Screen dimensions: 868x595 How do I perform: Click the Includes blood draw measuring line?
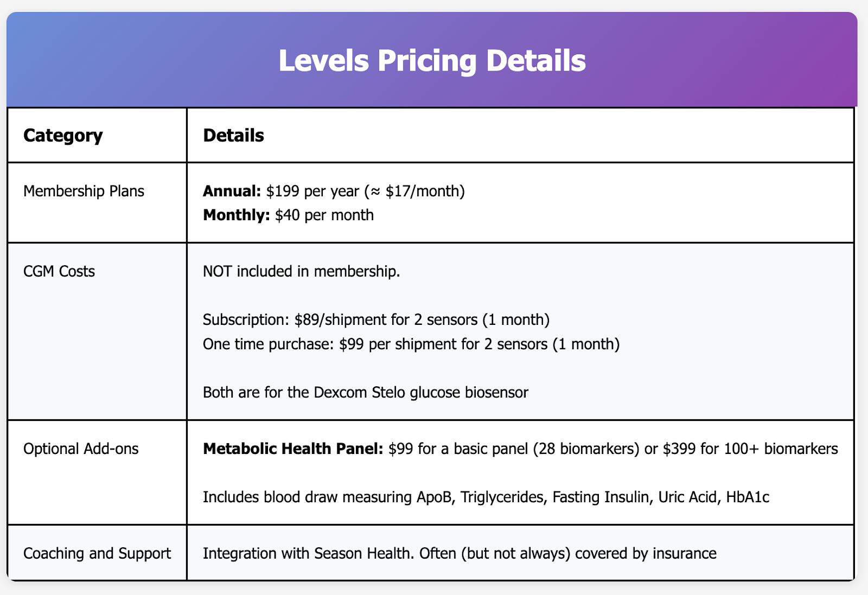click(x=486, y=497)
